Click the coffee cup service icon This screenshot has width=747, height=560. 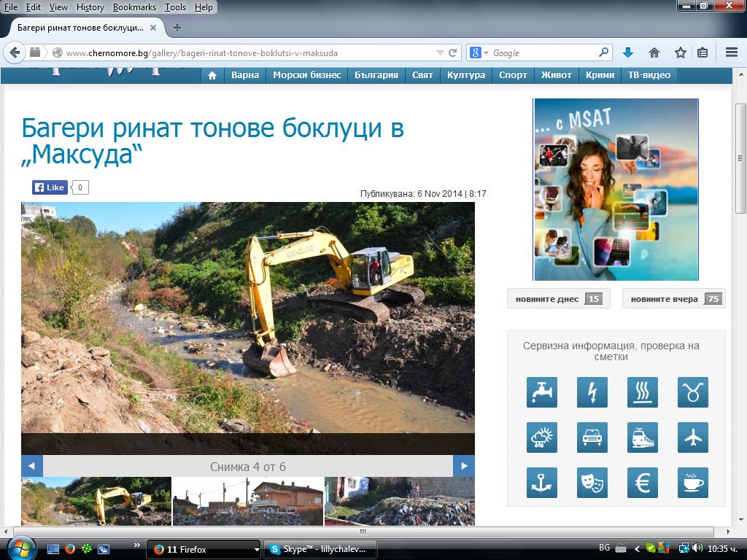pos(693,483)
